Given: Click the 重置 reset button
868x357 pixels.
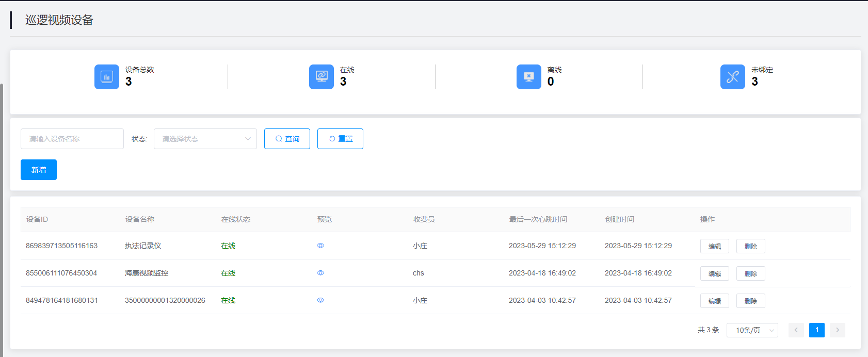Looking at the screenshot, I should [x=340, y=139].
